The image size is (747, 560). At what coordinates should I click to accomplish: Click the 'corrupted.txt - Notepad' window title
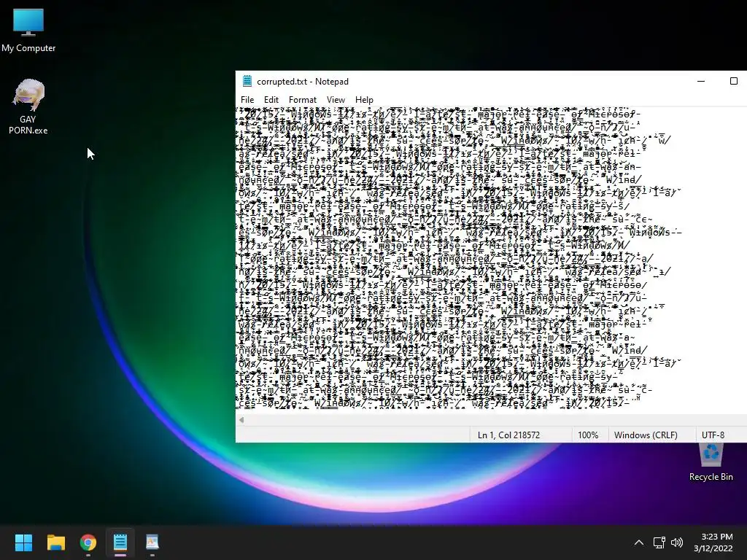point(303,82)
